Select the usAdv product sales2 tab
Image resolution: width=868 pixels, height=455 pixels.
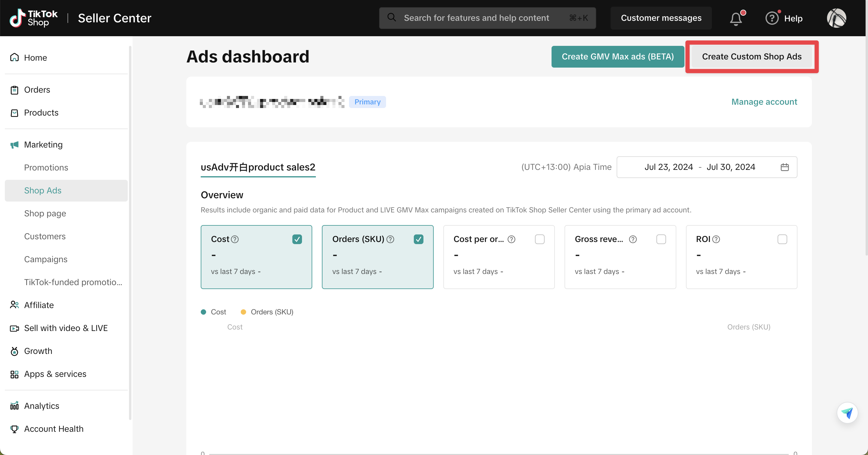(258, 167)
